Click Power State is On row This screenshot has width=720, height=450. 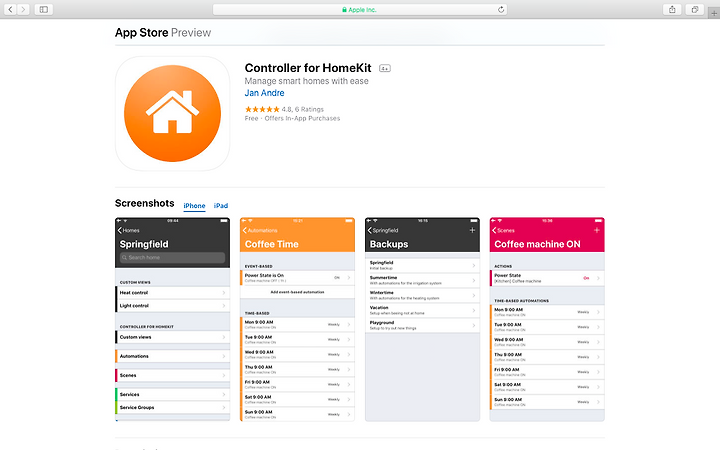[x=297, y=278]
